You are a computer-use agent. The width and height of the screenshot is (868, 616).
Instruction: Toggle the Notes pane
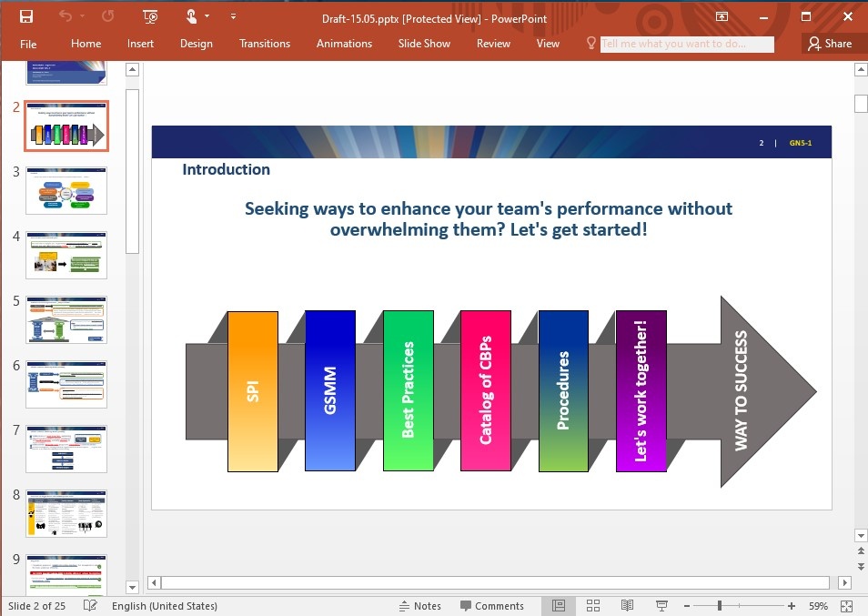pyautogui.click(x=419, y=606)
